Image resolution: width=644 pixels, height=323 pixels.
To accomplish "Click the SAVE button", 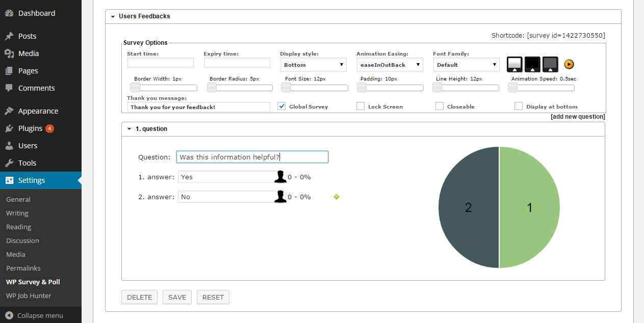I will click(177, 297).
